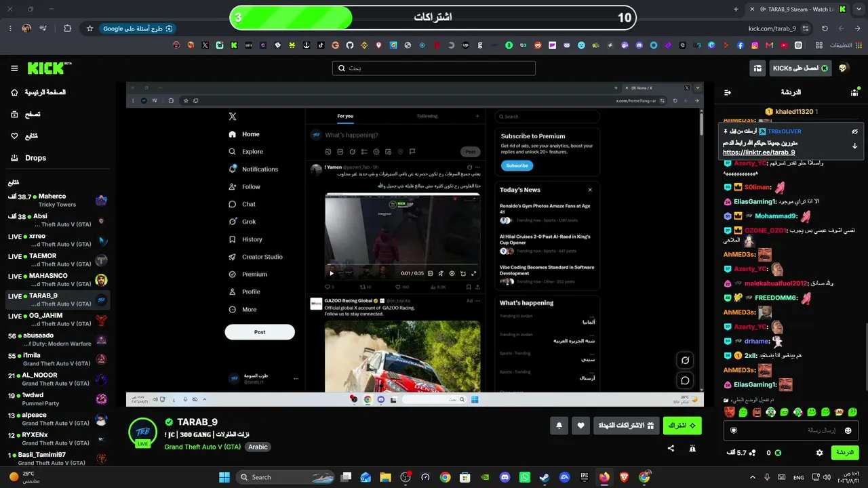
Task: Open TAEMOR's live channel
Action: pyautogui.click(x=57, y=260)
